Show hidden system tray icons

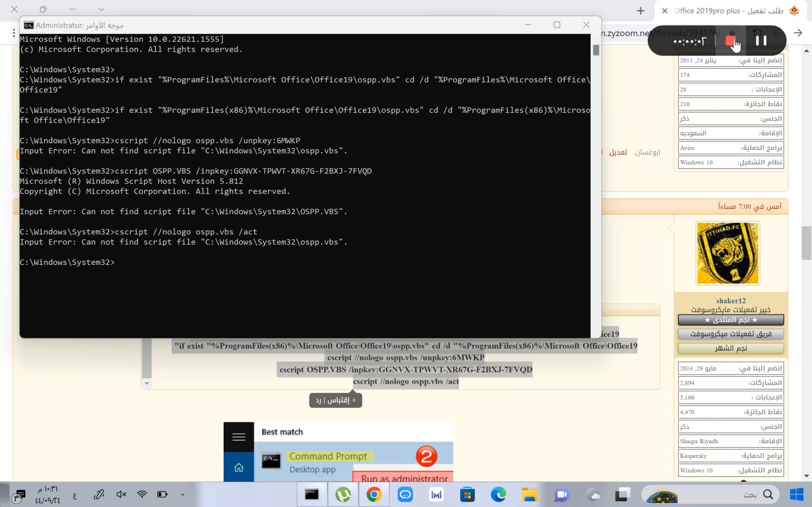pos(183,495)
